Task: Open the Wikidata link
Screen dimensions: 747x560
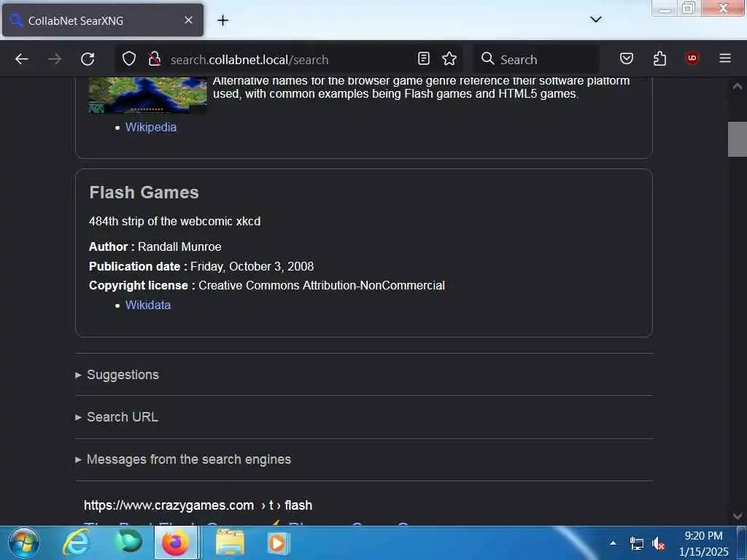Action: coord(147,305)
